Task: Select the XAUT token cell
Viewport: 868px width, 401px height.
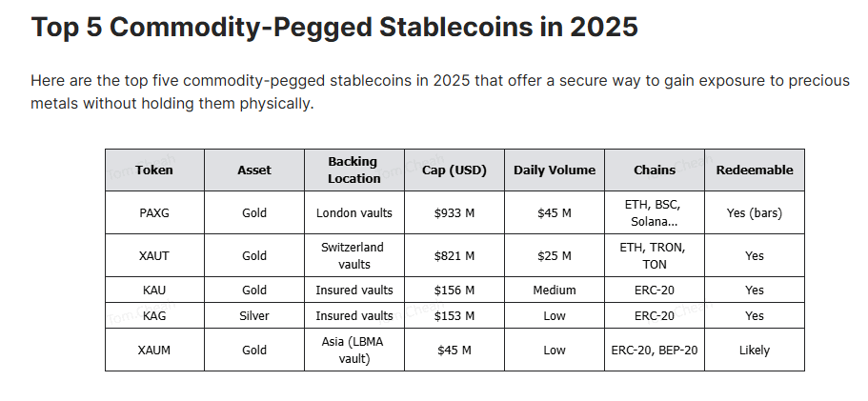Action: tap(154, 256)
